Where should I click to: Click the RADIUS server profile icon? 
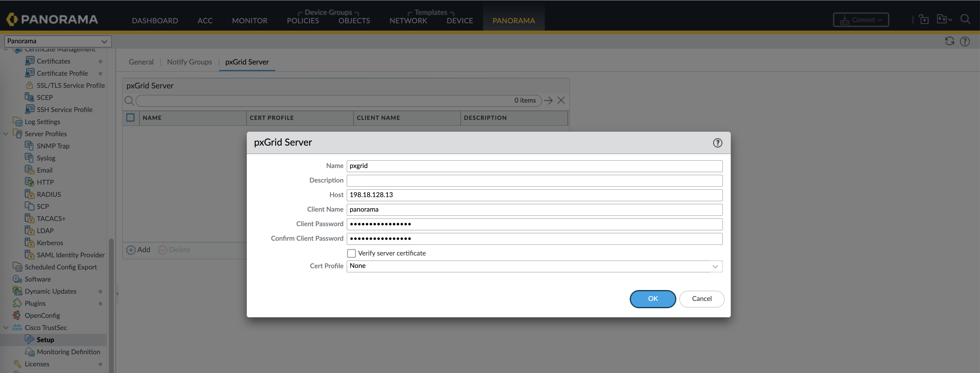pyautogui.click(x=29, y=194)
